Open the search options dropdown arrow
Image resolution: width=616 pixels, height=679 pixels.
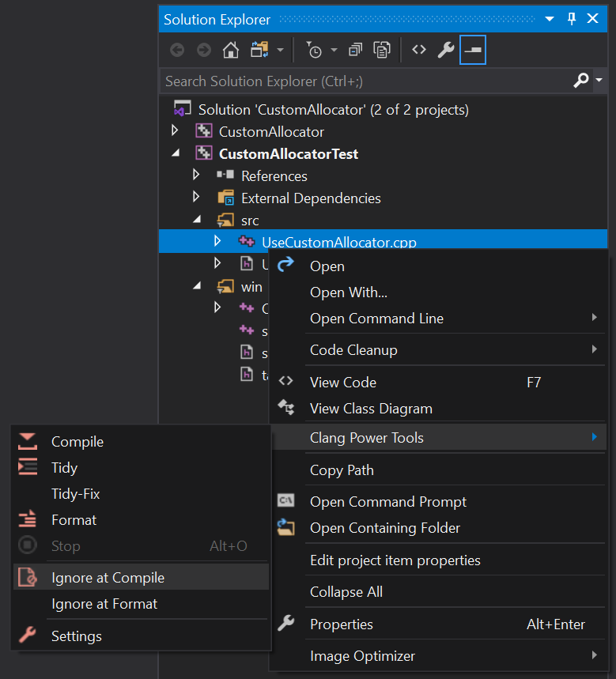coord(599,80)
